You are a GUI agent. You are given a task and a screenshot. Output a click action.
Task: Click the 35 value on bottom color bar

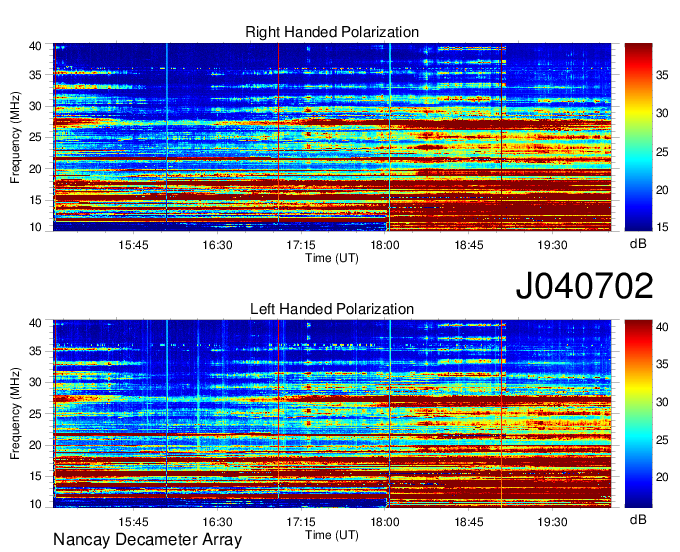click(x=662, y=364)
